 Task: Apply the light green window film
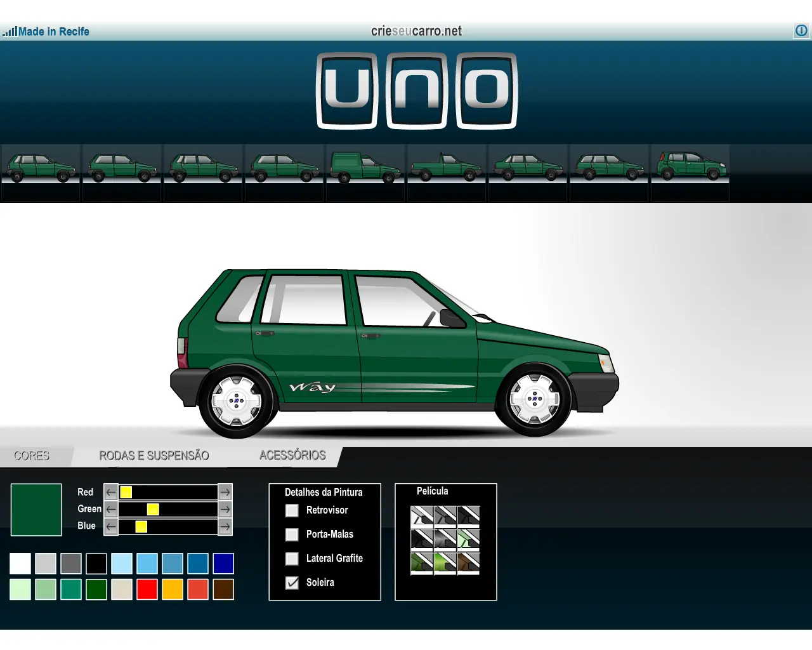pyautogui.click(x=468, y=540)
